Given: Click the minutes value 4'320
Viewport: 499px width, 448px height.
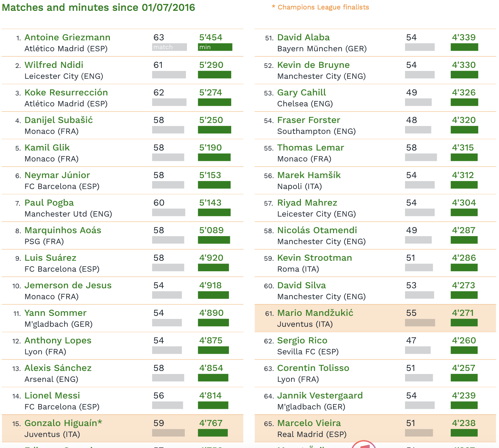Looking at the screenshot, I should tap(464, 120).
